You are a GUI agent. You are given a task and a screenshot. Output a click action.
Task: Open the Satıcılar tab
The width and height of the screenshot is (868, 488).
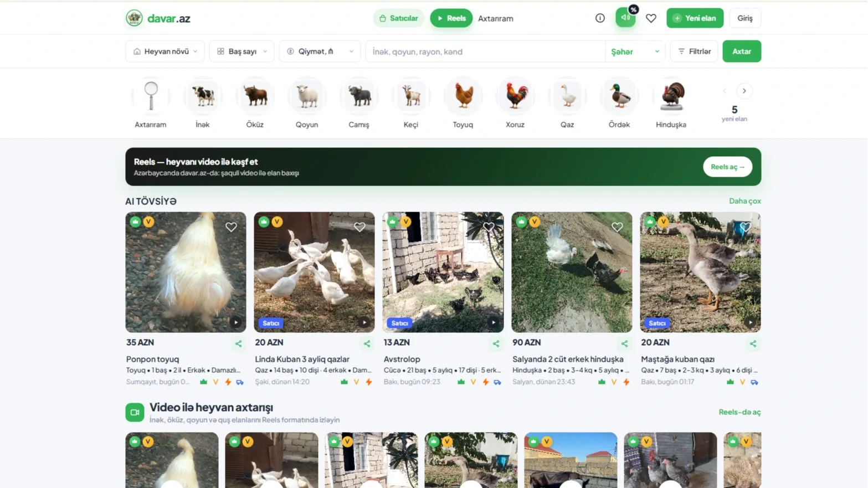399,18
